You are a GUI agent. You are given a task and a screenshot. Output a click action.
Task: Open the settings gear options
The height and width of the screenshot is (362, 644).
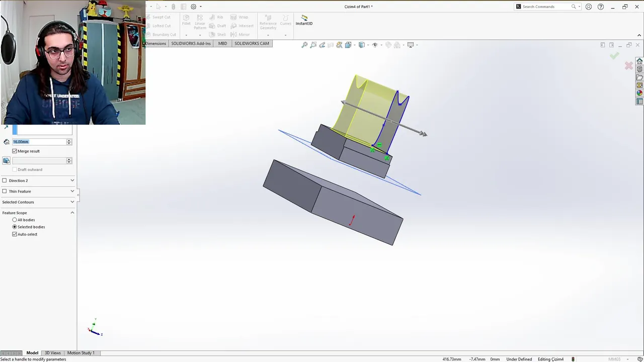(193, 7)
